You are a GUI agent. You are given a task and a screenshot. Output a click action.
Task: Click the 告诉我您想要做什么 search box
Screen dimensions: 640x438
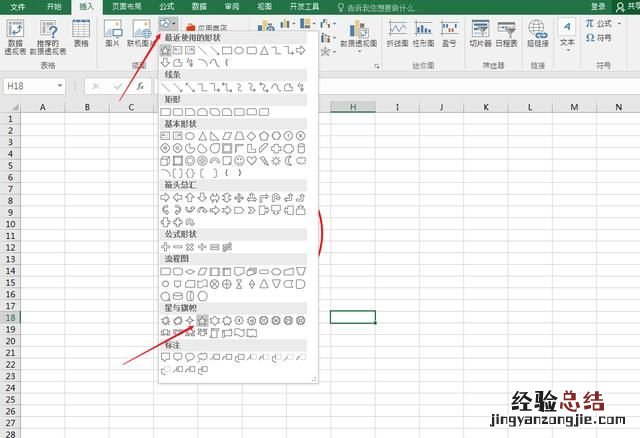[376, 7]
